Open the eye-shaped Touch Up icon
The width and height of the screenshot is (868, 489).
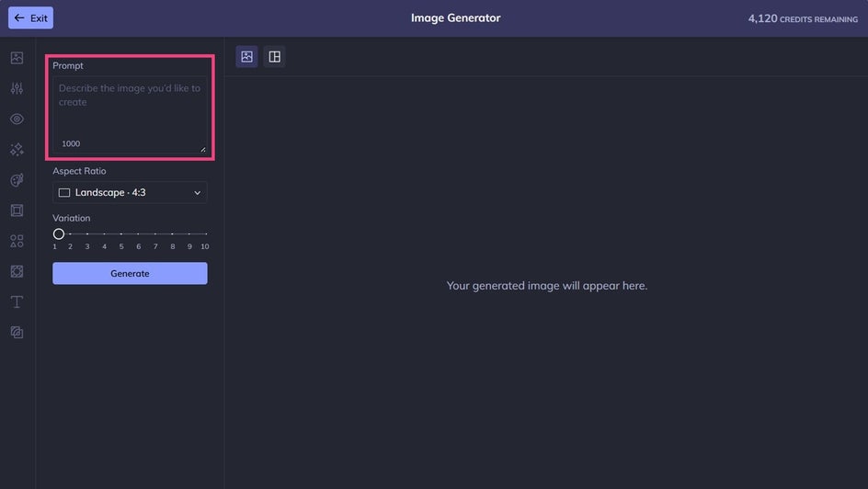point(17,119)
